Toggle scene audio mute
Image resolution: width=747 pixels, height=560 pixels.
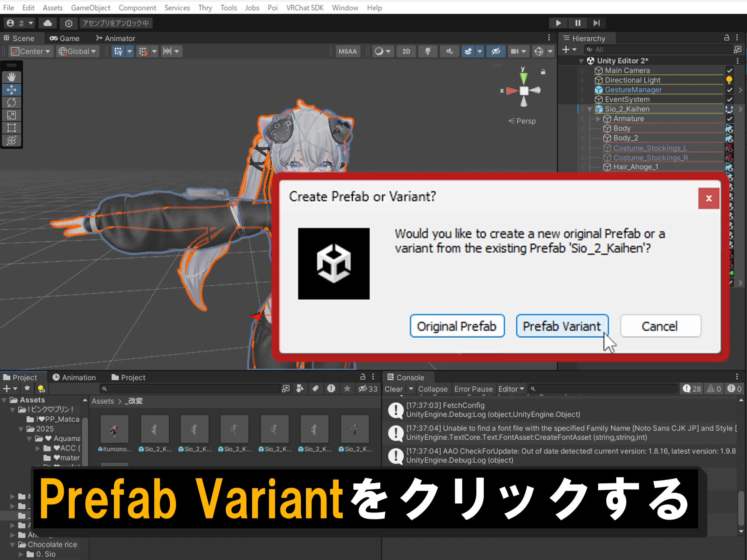click(x=449, y=51)
